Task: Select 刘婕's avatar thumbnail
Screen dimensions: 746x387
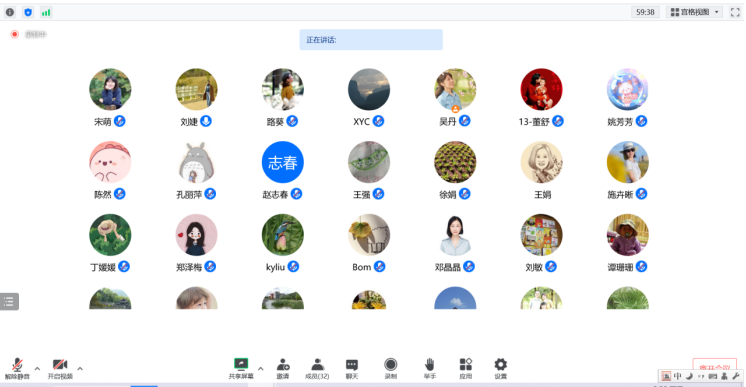Action: pyautogui.click(x=196, y=89)
